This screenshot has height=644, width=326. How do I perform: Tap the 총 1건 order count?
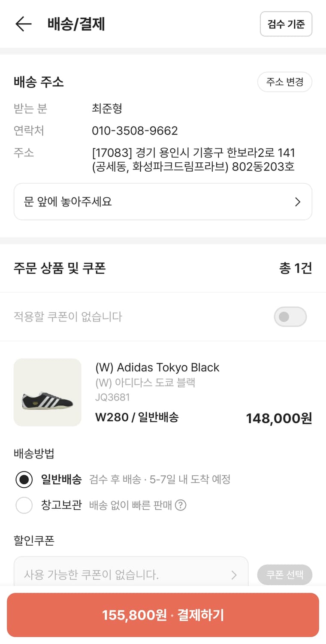pyautogui.click(x=296, y=268)
